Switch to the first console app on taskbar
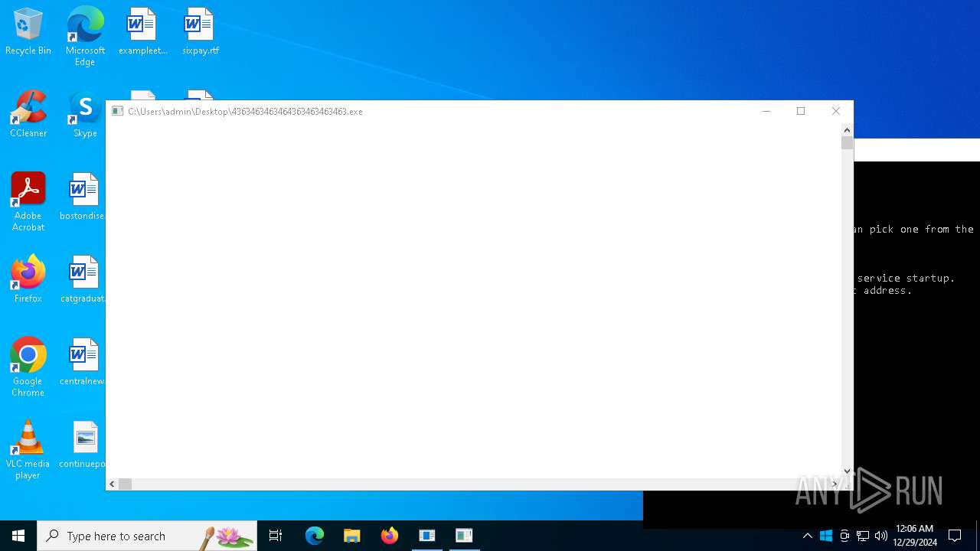The width and height of the screenshot is (980, 551). click(427, 536)
